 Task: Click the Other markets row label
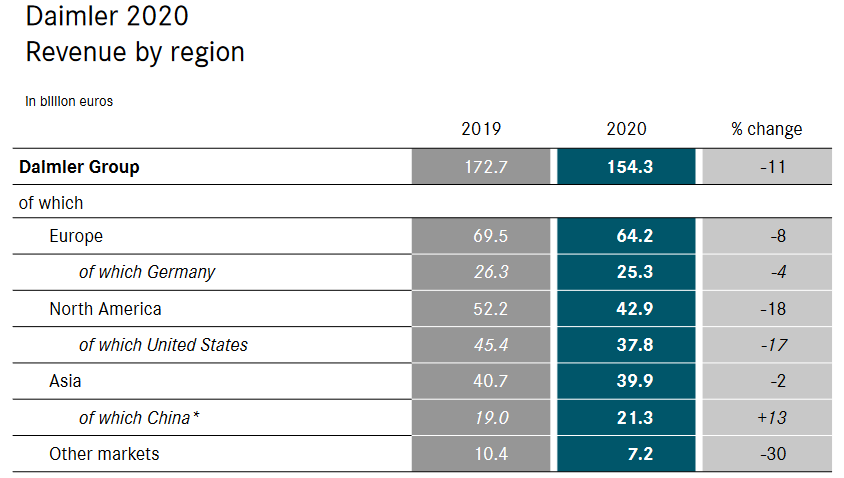coord(104,454)
